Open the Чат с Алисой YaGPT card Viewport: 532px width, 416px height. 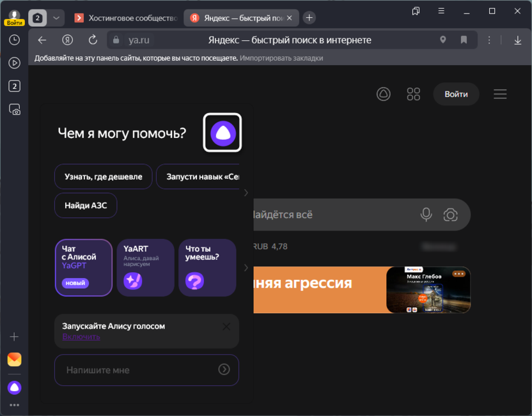(84, 268)
